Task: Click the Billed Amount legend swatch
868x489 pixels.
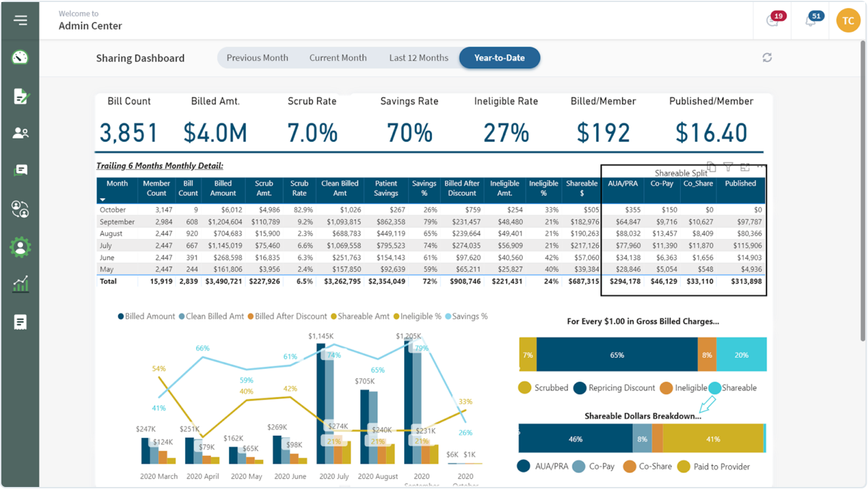Action: [121, 316]
